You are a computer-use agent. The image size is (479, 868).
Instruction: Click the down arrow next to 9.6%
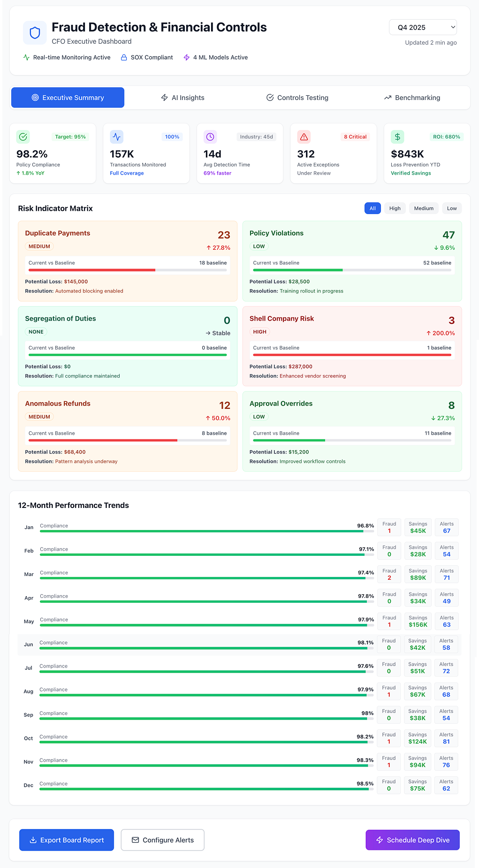[x=436, y=248]
